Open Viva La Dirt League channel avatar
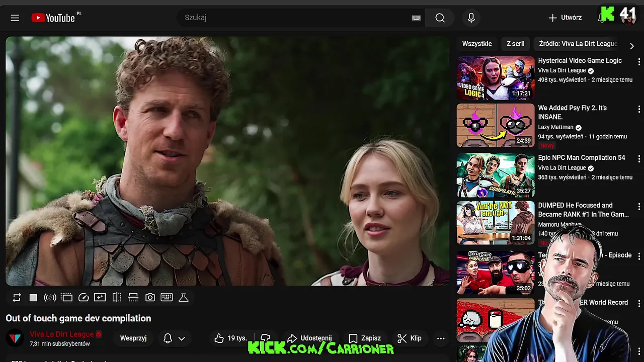This screenshot has width=644, height=362. 16,338
